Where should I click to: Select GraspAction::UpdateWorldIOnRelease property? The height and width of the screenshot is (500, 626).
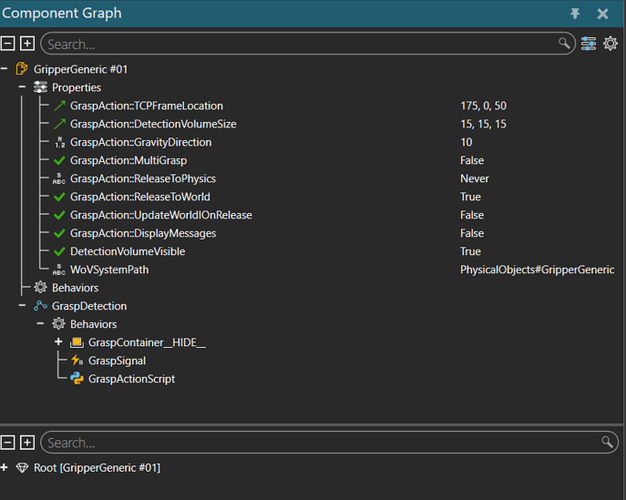pyautogui.click(x=161, y=215)
